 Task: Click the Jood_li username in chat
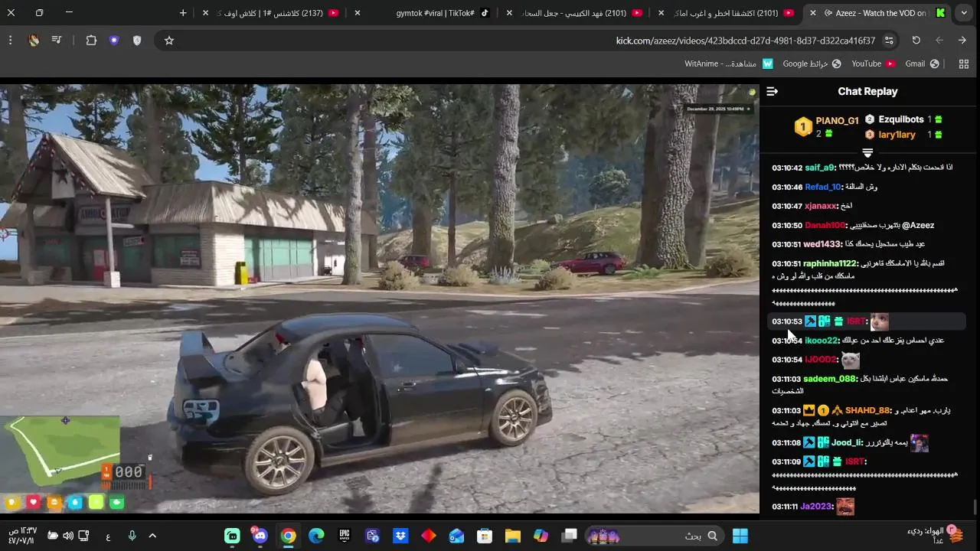[847, 442]
